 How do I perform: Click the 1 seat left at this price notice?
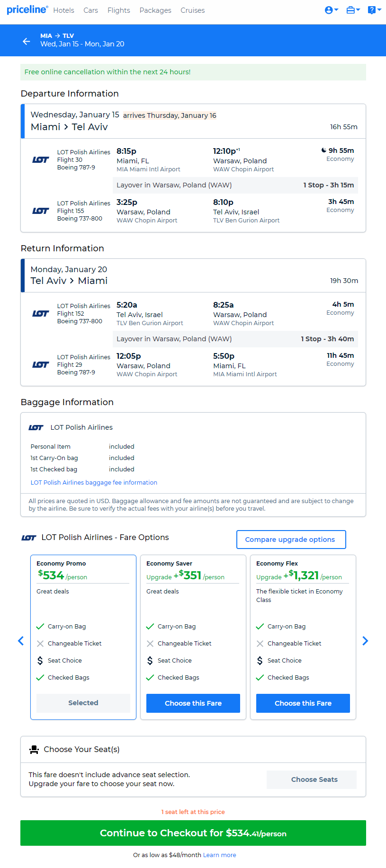point(193,812)
